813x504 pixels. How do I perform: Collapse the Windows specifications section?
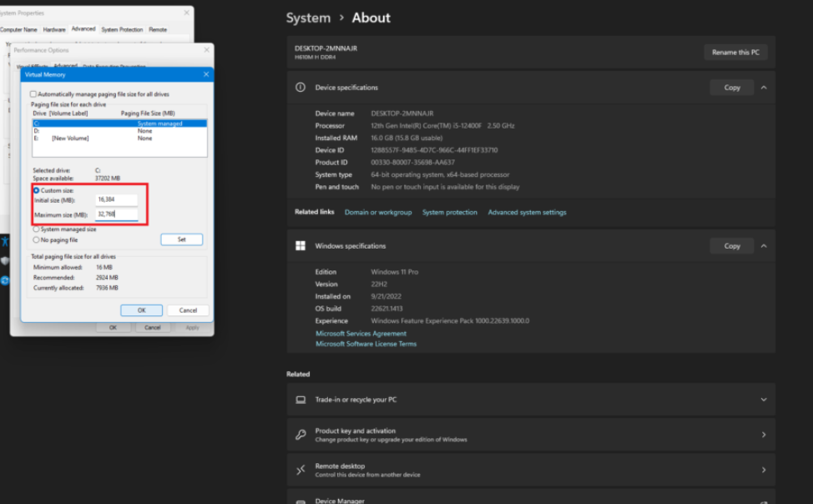click(763, 246)
